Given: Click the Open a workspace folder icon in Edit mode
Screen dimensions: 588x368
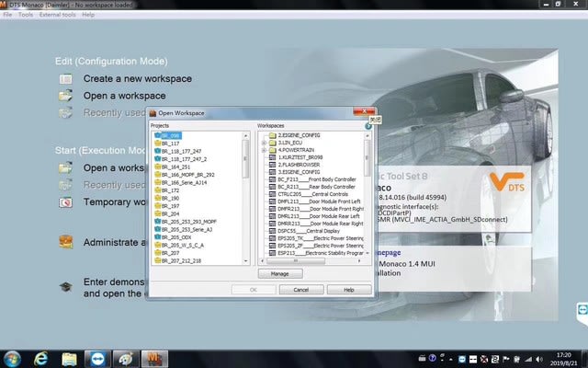Looking at the screenshot, I should point(65,96).
